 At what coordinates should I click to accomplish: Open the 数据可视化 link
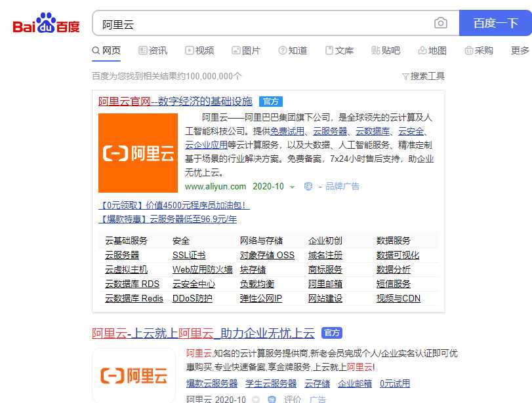398,255
